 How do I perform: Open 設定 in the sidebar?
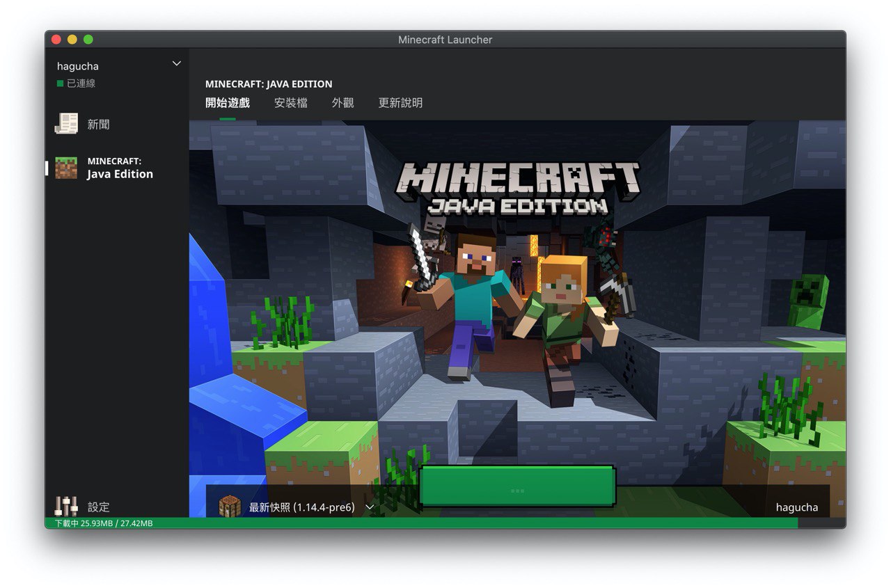[117, 507]
